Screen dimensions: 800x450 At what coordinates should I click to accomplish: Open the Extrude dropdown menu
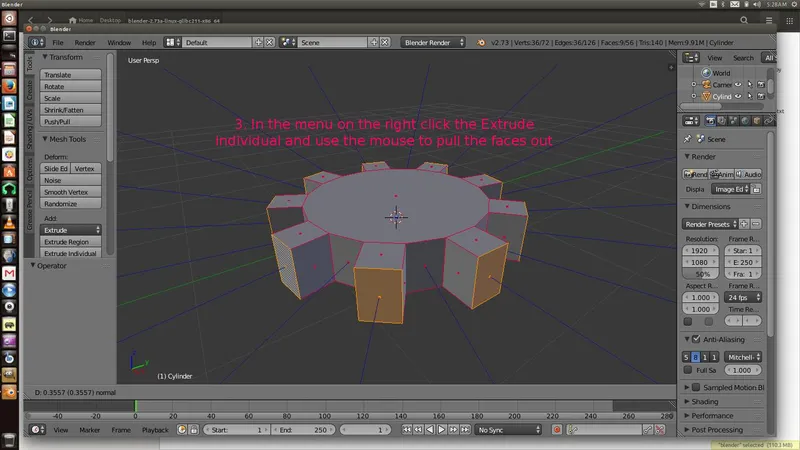(x=71, y=230)
